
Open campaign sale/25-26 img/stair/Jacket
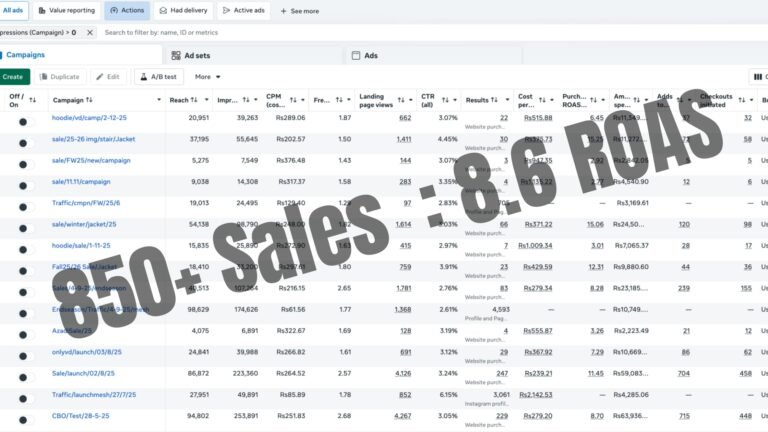(x=94, y=139)
